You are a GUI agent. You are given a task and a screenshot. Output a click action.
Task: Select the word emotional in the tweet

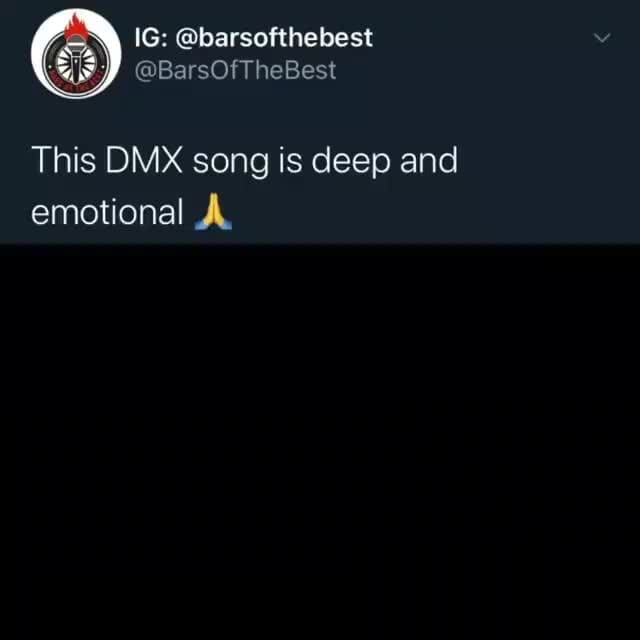click(107, 212)
